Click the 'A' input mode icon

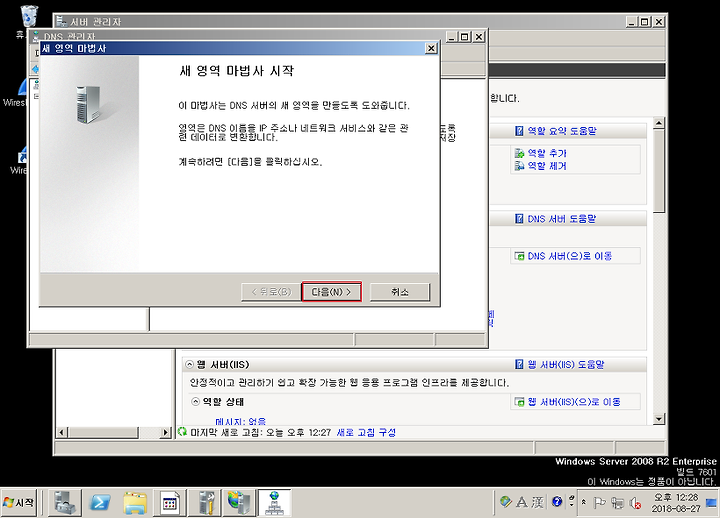tap(522, 502)
